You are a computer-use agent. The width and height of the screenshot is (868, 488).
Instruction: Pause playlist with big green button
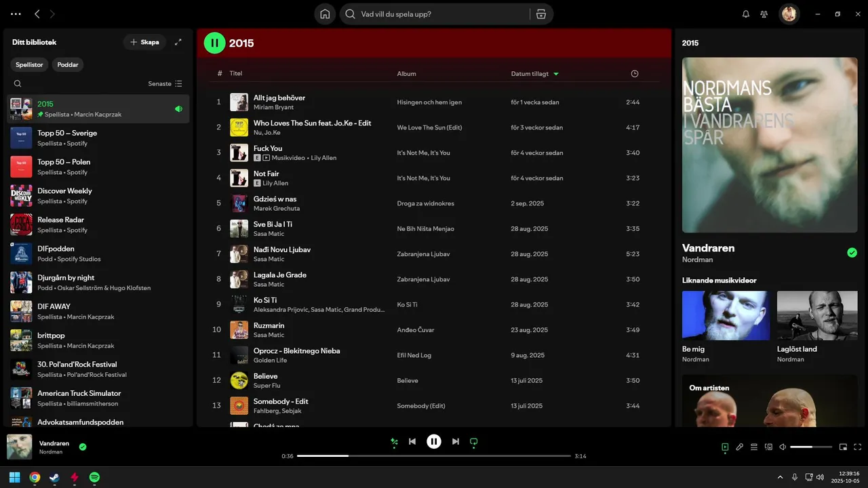214,43
